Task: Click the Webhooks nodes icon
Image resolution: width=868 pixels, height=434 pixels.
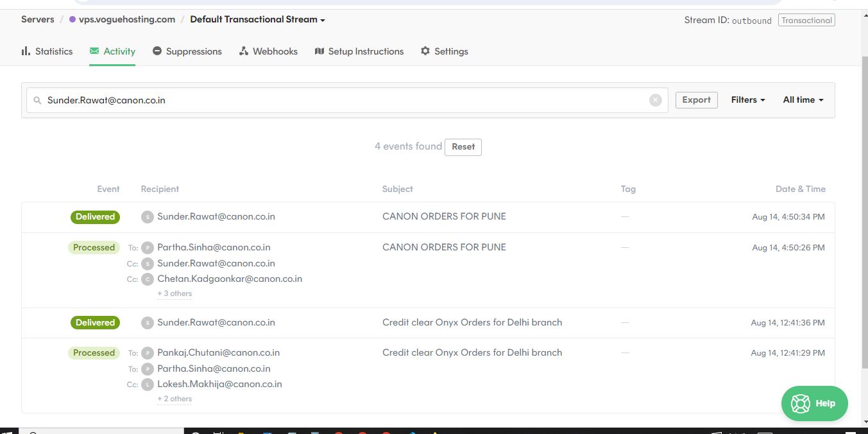Action: point(244,51)
